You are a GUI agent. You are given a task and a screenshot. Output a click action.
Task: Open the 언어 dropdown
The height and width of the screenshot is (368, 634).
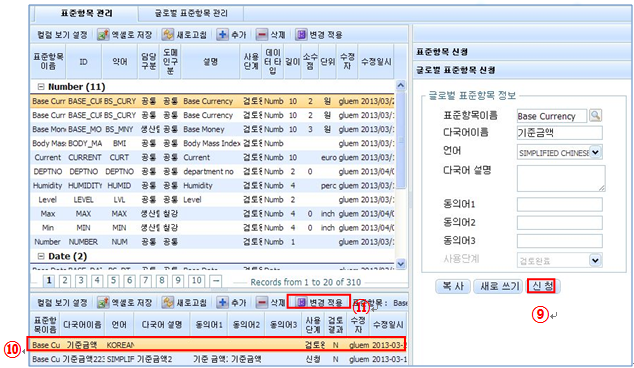click(595, 152)
